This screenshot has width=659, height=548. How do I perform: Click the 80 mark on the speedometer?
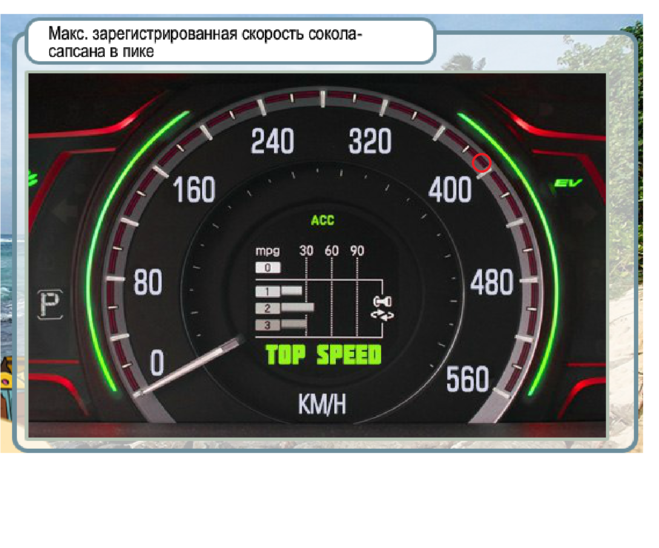point(147,283)
